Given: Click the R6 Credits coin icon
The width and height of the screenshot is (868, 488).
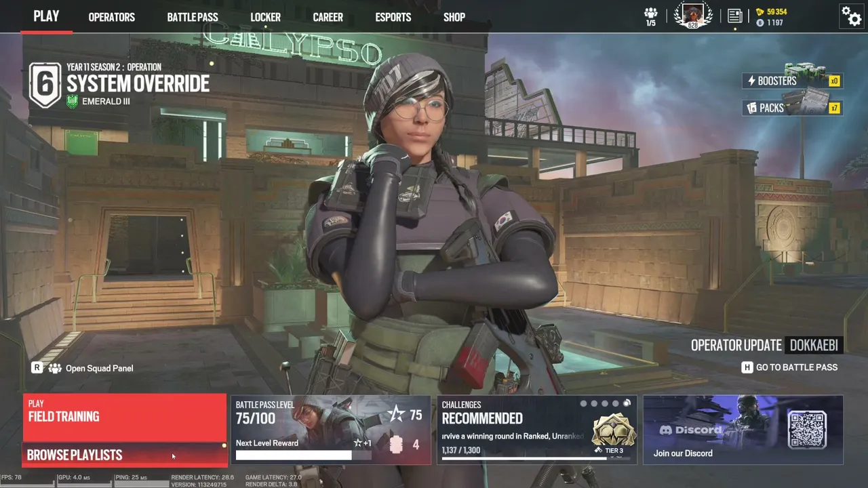Looking at the screenshot, I should tap(759, 23).
